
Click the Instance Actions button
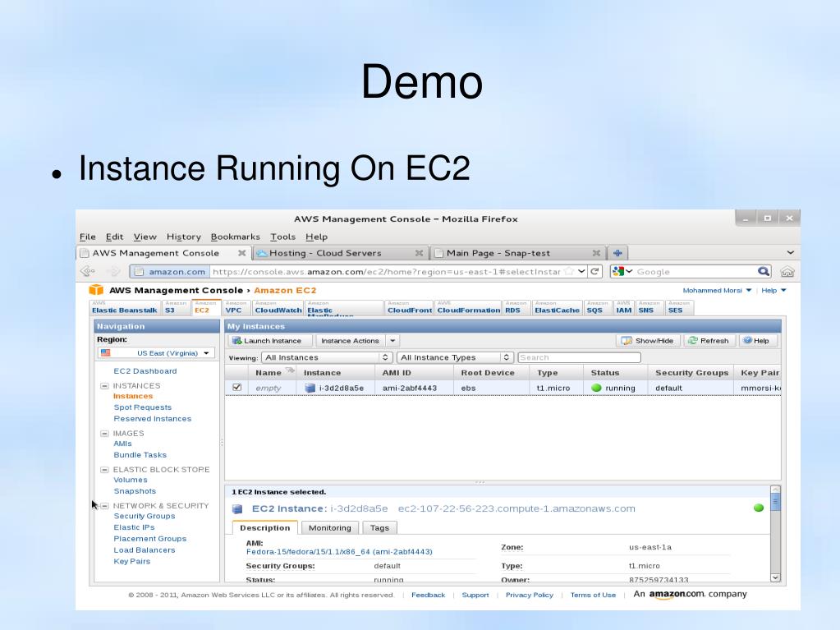pyautogui.click(x=351, y=341)
